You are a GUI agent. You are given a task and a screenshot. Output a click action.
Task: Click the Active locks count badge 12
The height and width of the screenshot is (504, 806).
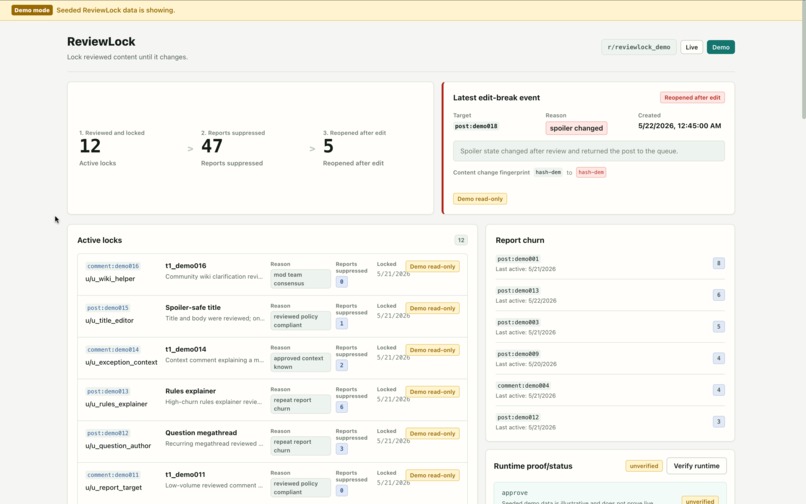[461, 240]
